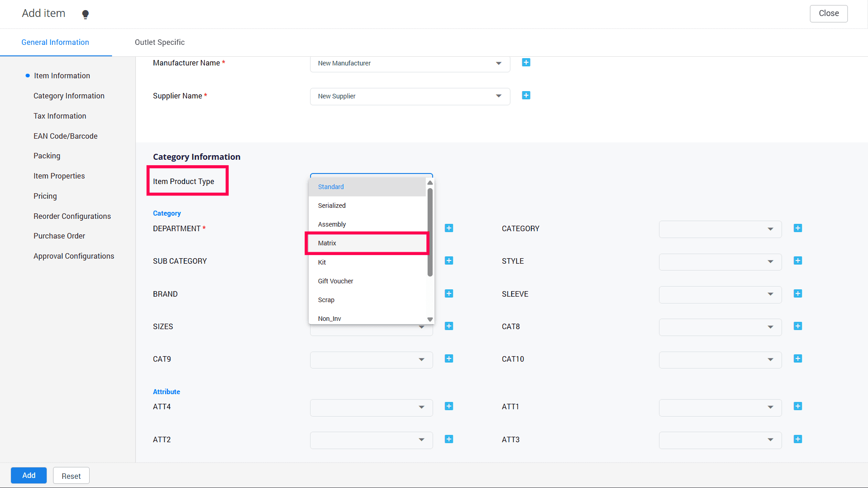Go to Reorder Configurations section

(72, 216)
